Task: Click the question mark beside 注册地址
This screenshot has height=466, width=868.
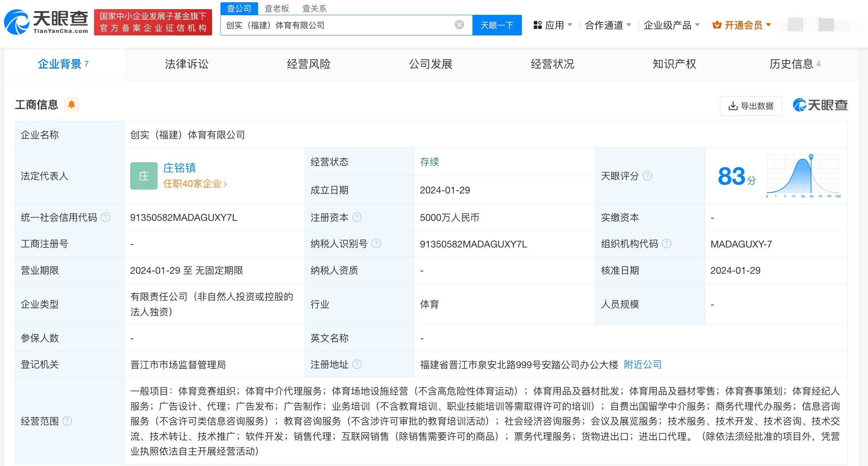Action: (357, 364)
